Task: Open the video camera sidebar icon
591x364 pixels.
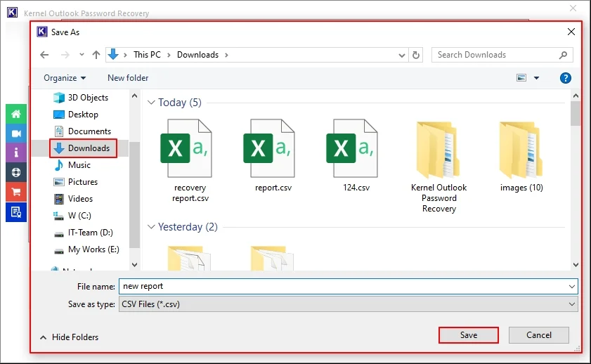Action: tap(16, 134)
